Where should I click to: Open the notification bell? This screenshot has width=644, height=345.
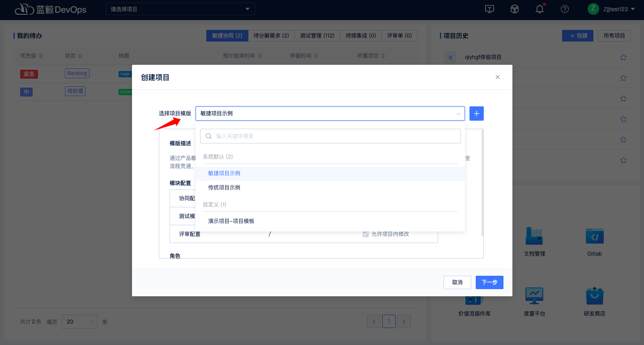click(x=540, y=9)
